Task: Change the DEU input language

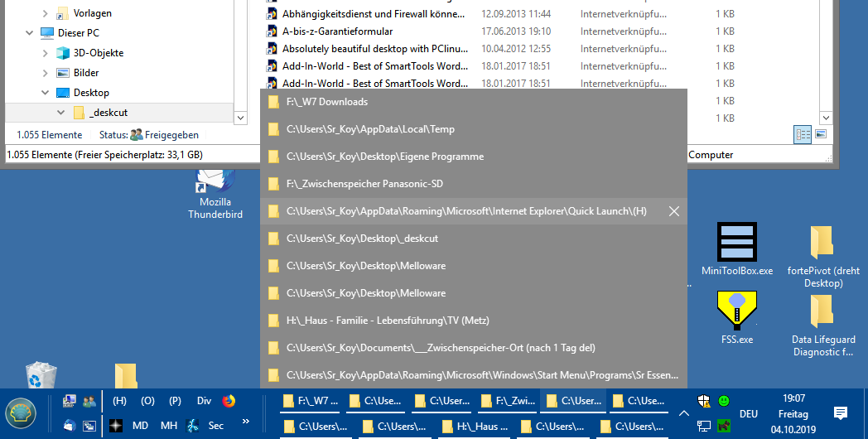Action: pyautogui.click(x=749, y=414)
